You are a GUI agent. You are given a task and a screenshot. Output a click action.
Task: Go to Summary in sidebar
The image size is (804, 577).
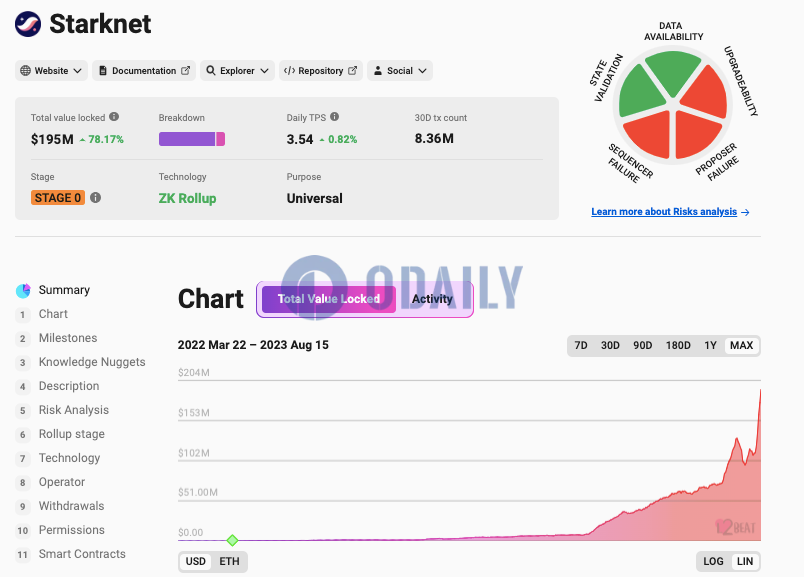coord(64,290)
